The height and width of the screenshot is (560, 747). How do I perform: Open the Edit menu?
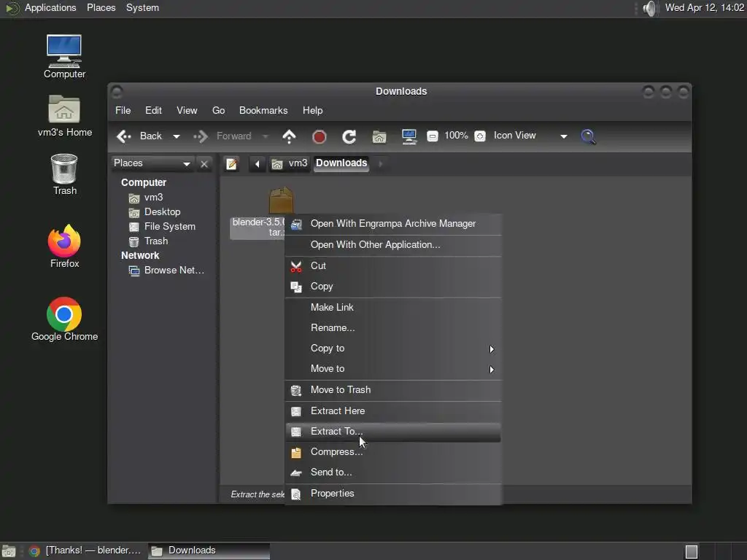pos(153,111)
